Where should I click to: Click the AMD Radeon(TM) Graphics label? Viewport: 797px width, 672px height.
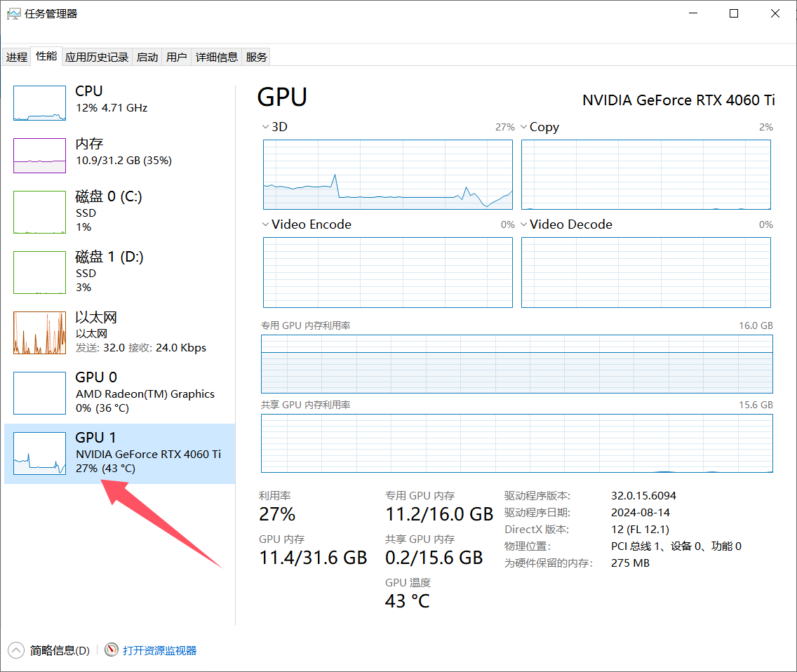point(145,394)
